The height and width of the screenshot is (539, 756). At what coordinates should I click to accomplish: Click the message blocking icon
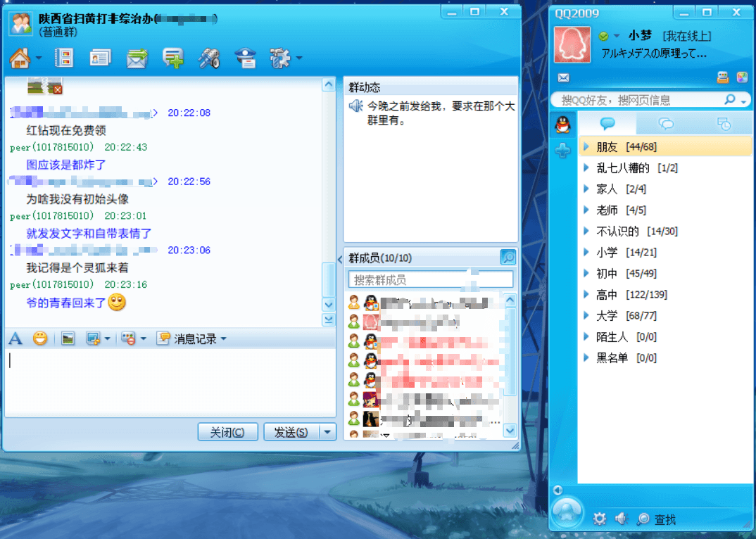coord(128,339)
